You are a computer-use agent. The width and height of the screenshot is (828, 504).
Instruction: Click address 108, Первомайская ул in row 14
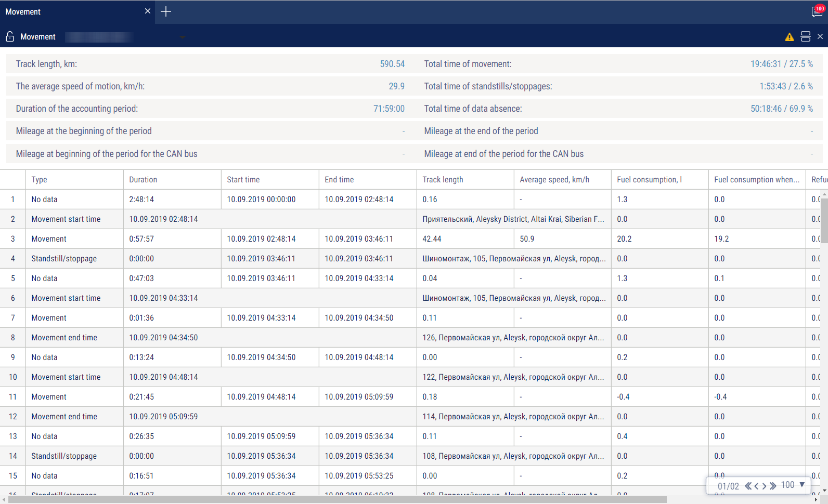pos(513,456)
